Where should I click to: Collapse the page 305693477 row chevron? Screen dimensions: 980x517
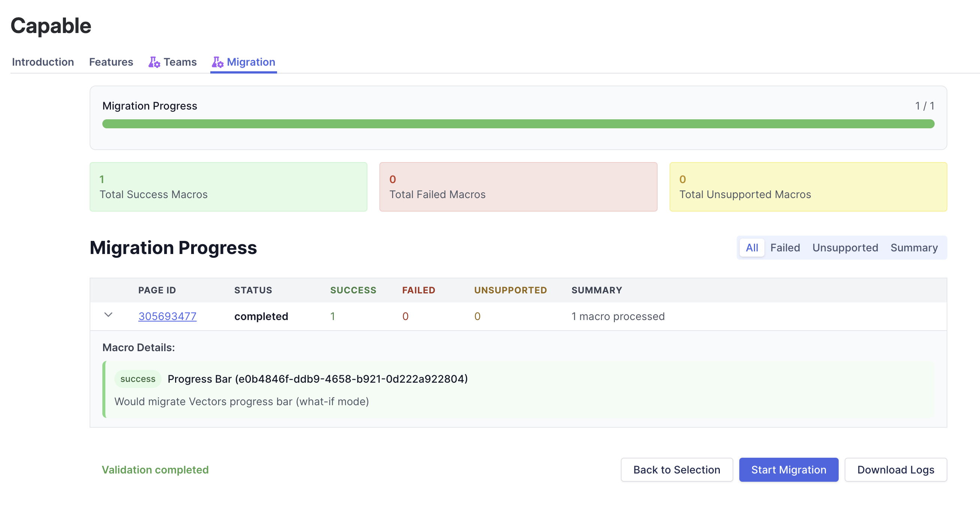coord(108,315)
